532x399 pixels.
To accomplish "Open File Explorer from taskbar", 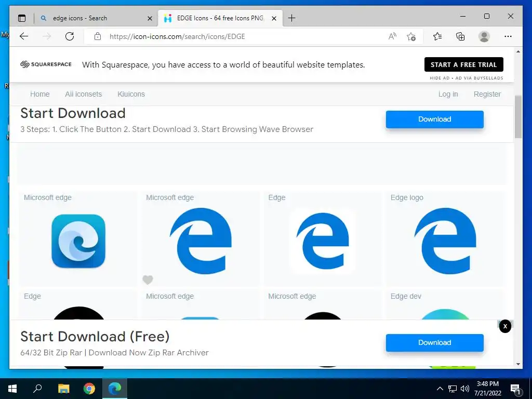I will (63, 389).
